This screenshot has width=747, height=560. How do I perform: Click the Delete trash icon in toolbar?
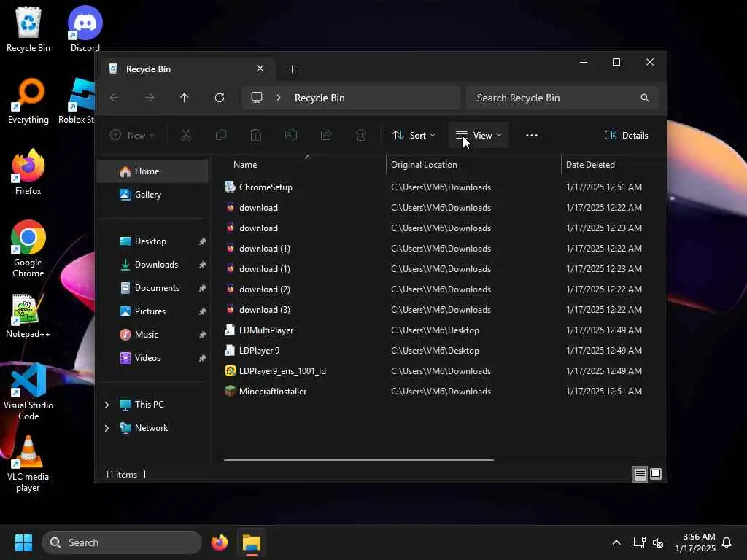coord(361,135)
